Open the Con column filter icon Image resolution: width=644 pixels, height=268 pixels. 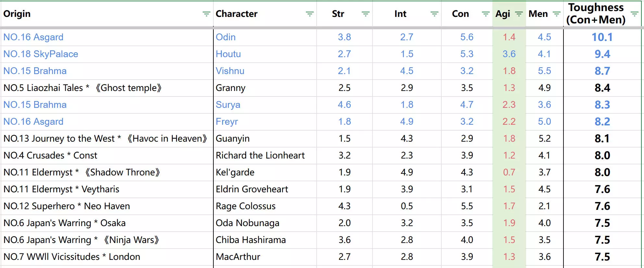point(486,14)
